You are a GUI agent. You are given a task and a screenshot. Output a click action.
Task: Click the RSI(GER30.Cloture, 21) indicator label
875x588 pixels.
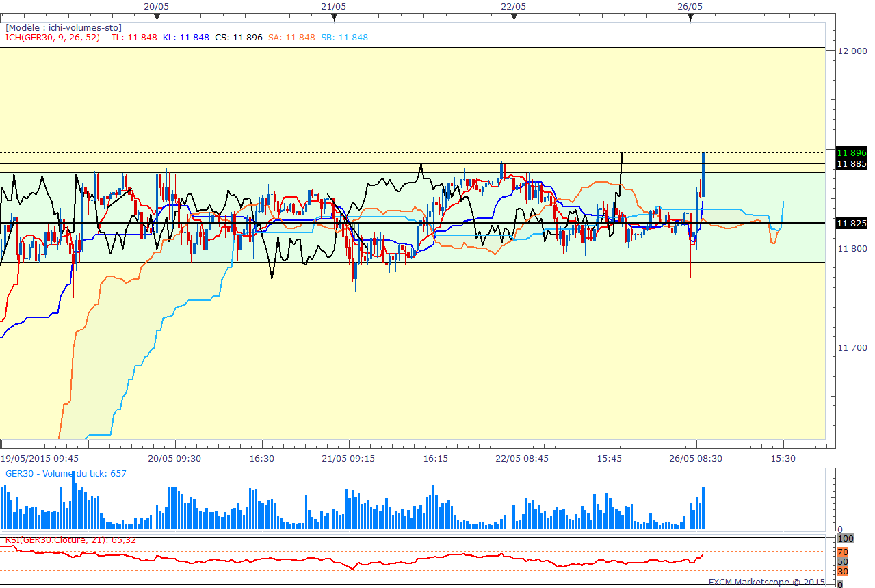[x=70, y=539]
